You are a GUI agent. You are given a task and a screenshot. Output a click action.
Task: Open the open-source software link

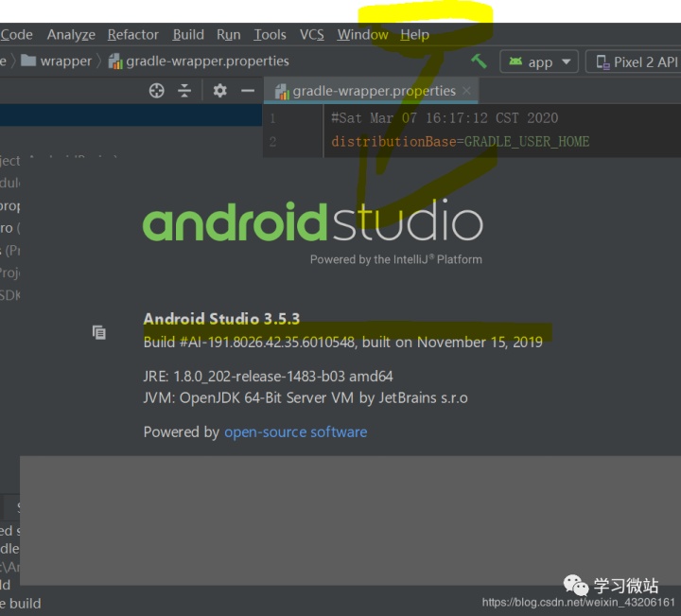point(295,432)
